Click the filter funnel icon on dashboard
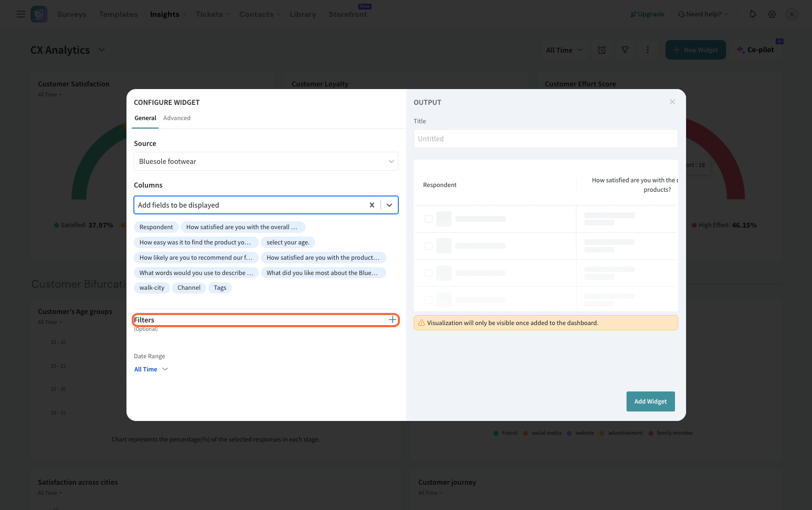This screenshot has width=812, height=510. point(624,50)
